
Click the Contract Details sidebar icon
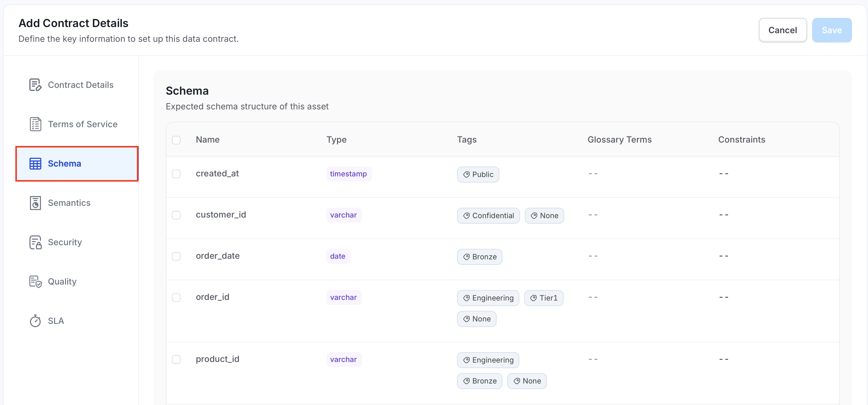(x=35, y=85)
